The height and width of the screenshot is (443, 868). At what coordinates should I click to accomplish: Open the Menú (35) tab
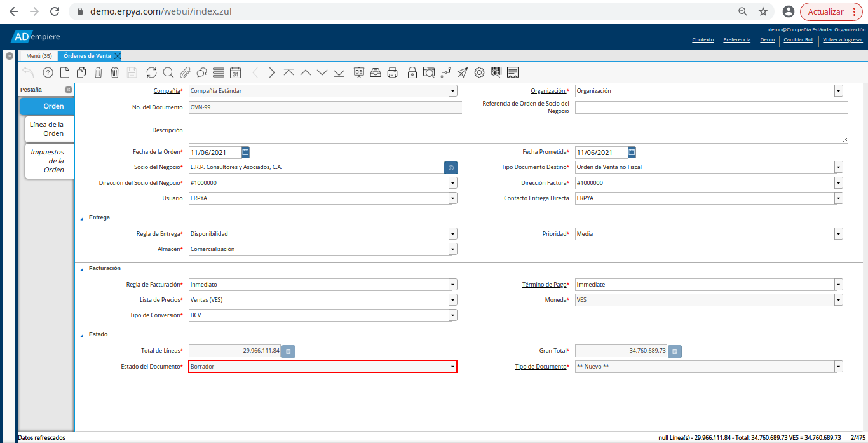(39, 56)
